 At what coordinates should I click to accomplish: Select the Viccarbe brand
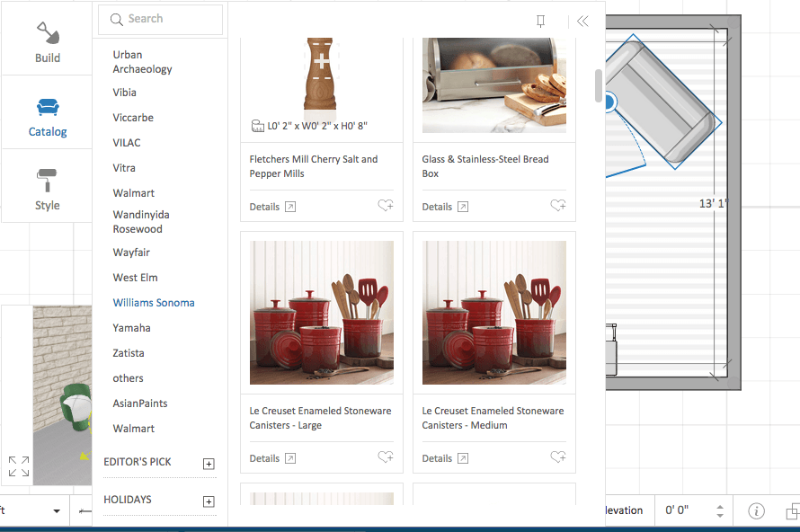133,118
